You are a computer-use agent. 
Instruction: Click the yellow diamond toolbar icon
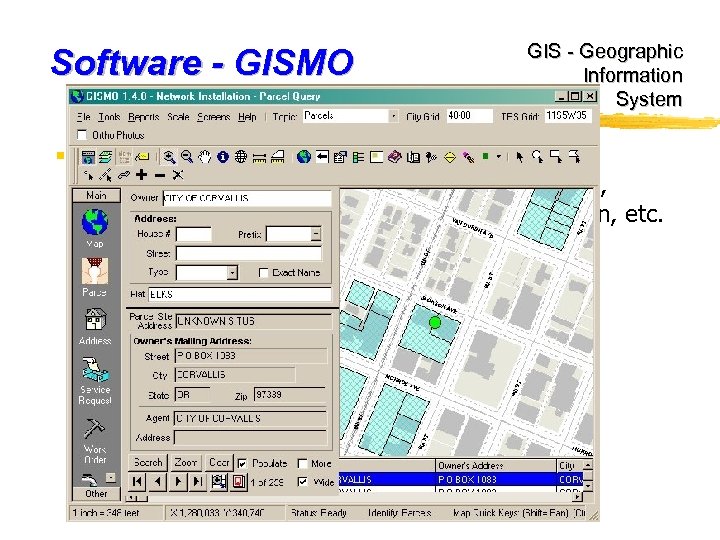pos(450,158)
